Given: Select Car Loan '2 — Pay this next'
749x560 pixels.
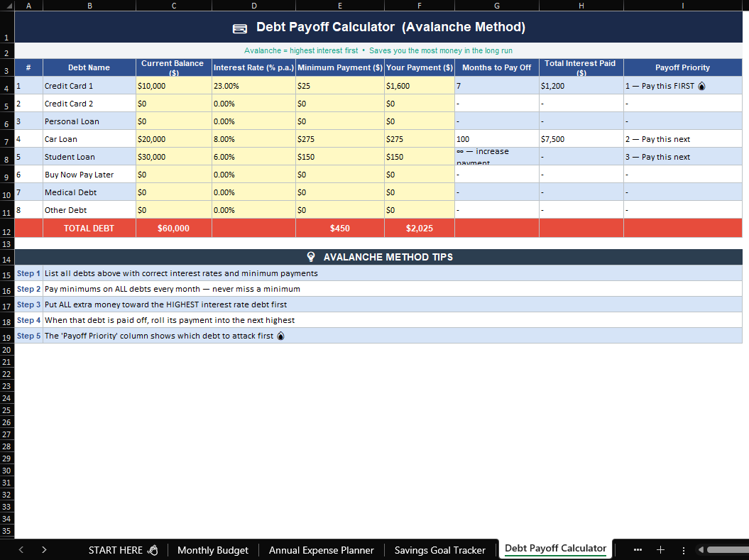Looking at the screenshot, I should click(682, 139).
